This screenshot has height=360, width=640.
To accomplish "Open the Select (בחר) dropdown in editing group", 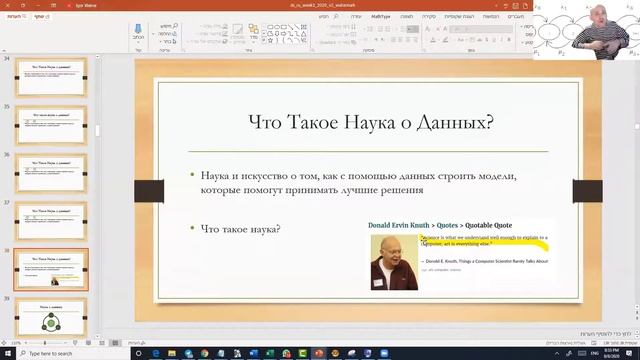I will pos(168,41).
